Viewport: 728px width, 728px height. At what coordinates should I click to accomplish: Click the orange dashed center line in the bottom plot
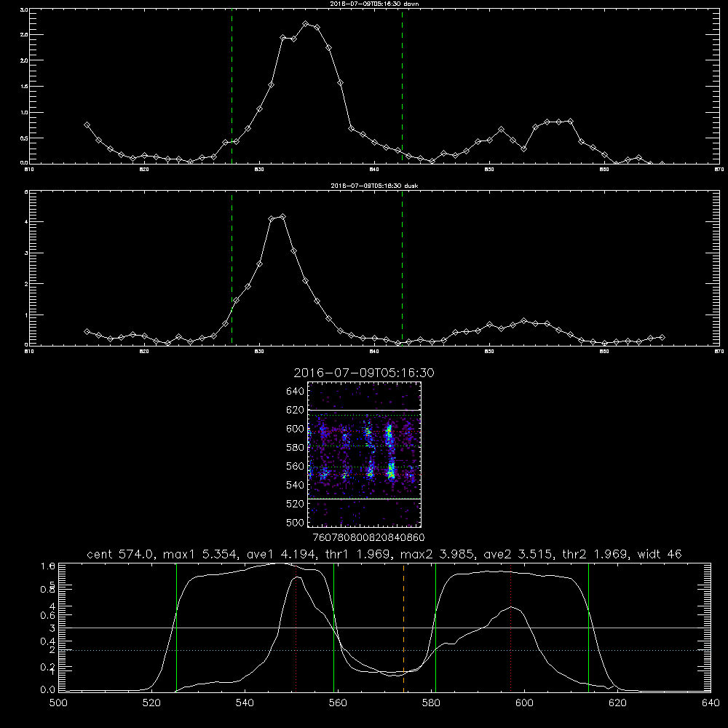tap(403, 628)
